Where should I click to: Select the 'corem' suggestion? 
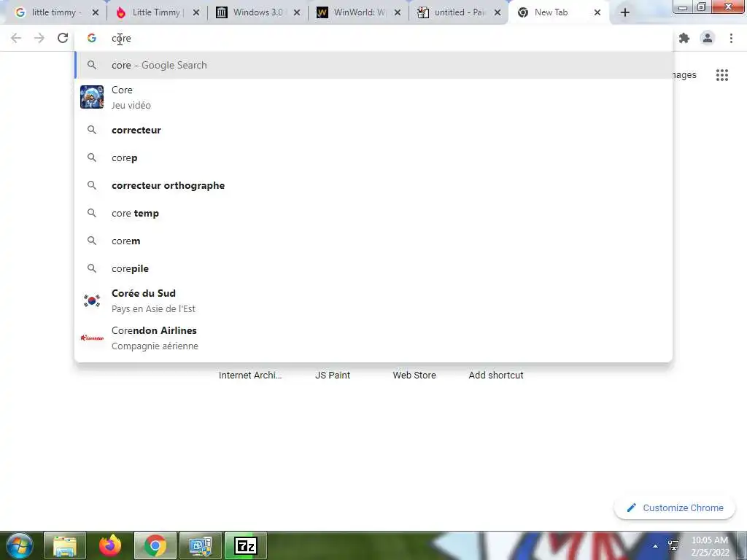click(373, 241)
